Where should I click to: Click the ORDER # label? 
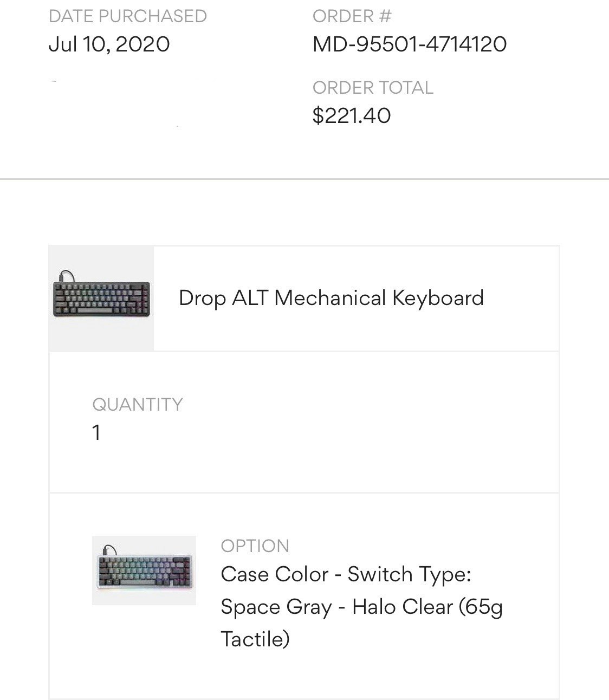352,16
